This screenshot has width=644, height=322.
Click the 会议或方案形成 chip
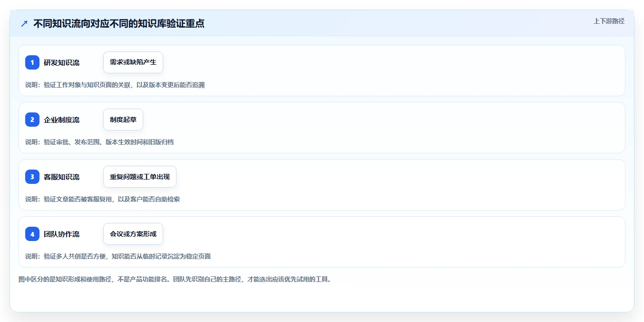[x=133, y=234]
